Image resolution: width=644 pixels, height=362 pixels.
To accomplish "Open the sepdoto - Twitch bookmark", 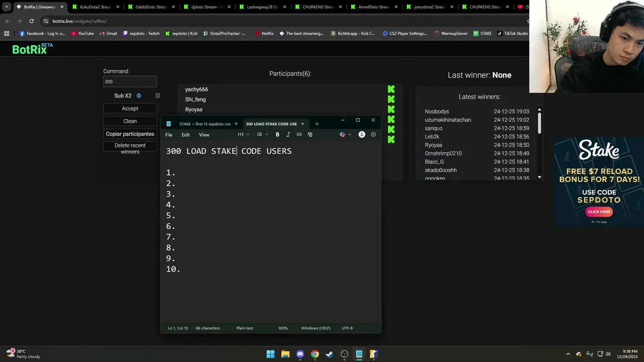I will pyautogui.click(x=141, y=34).
